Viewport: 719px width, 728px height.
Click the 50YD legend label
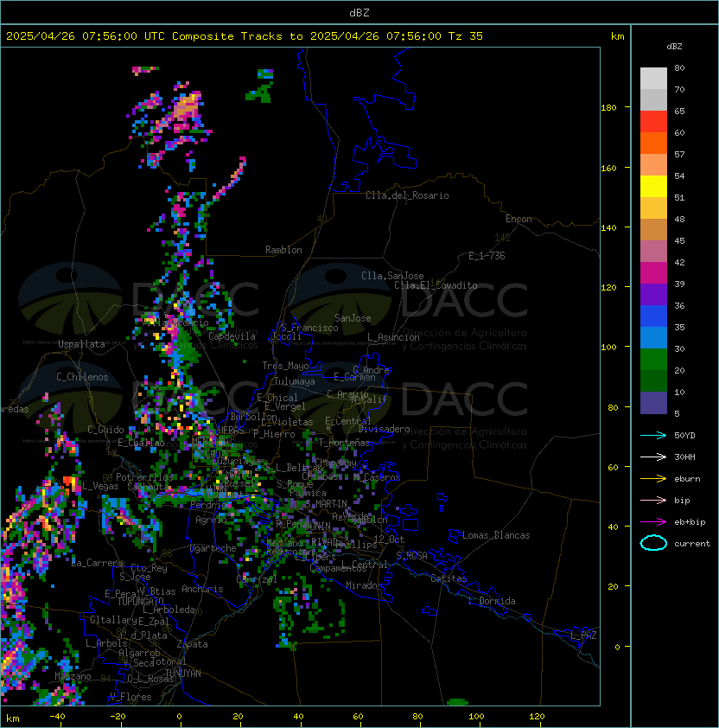(684, 436)
